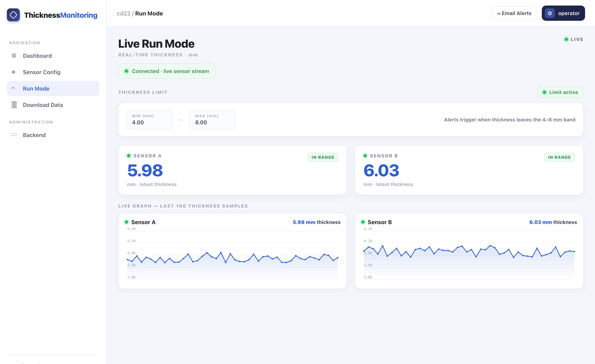Click the green dot in Connected banner
This screenshot has width=595, height=364.
click(126, 71)
